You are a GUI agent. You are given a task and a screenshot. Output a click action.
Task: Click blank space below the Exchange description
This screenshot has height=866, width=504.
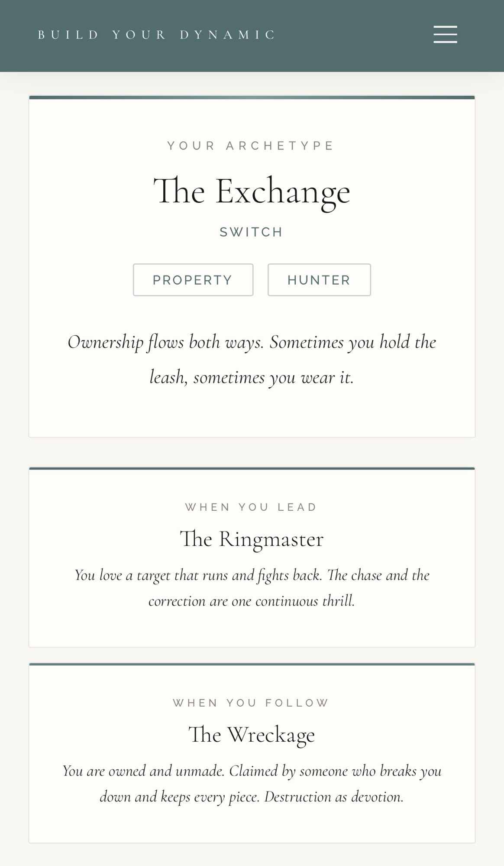[252, 414]
